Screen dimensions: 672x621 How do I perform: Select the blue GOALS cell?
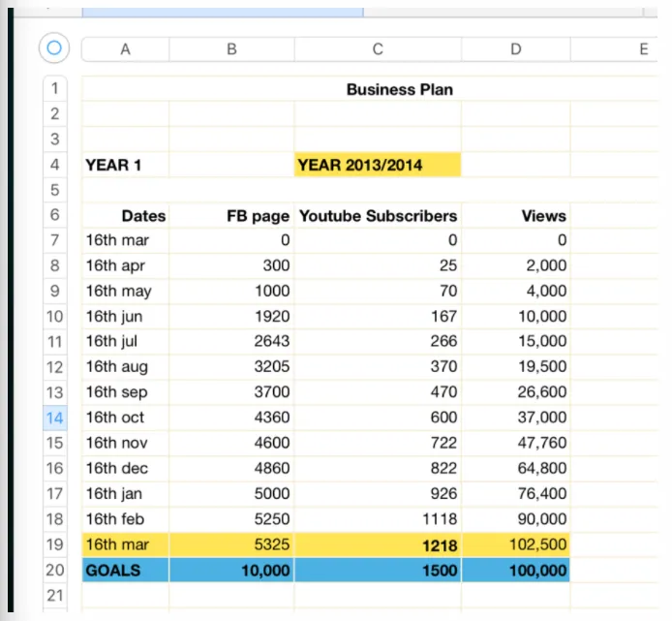point(125,570)
